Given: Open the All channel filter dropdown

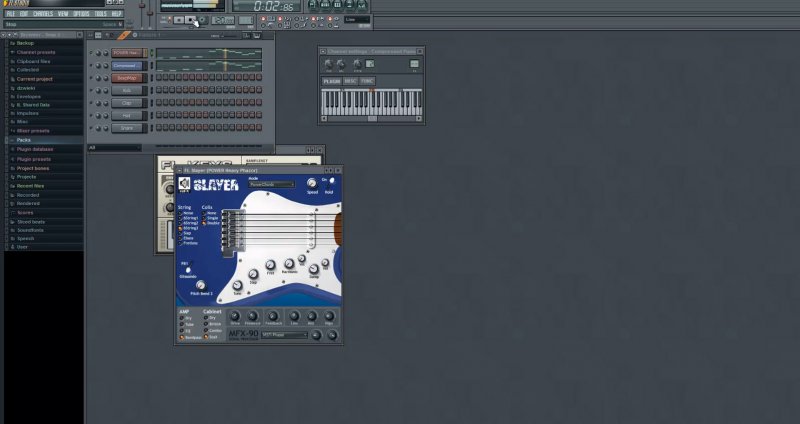Looking at the screenshot, I should [x=112, y=148].
